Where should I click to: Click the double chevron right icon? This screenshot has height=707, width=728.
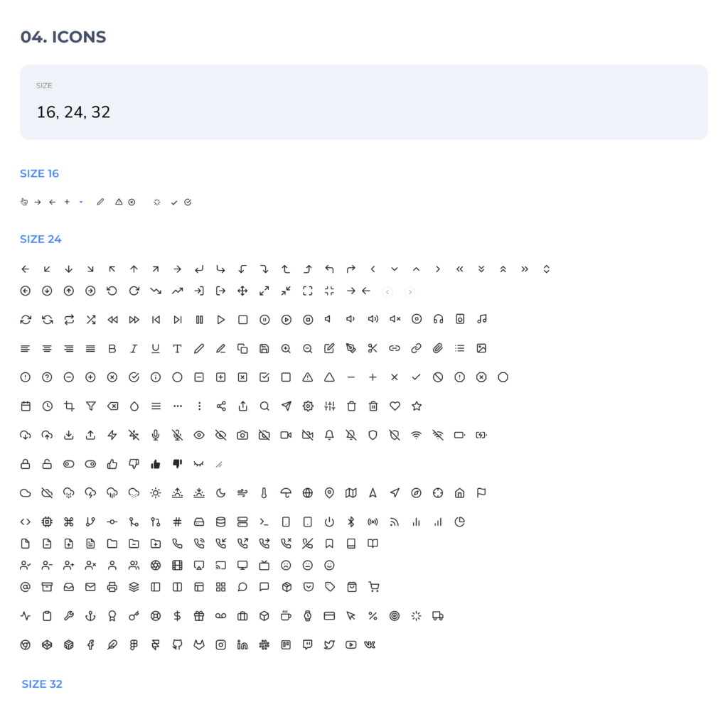(525, 269)
